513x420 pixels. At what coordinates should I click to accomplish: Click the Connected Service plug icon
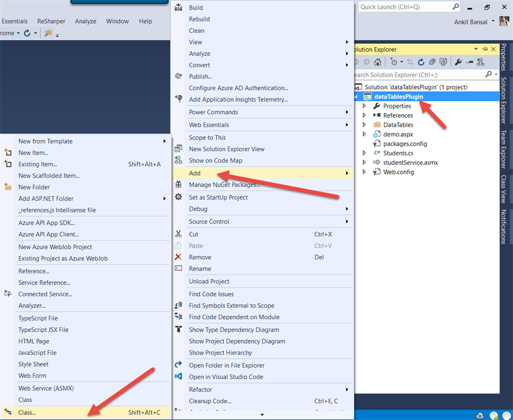pos(8,294)
